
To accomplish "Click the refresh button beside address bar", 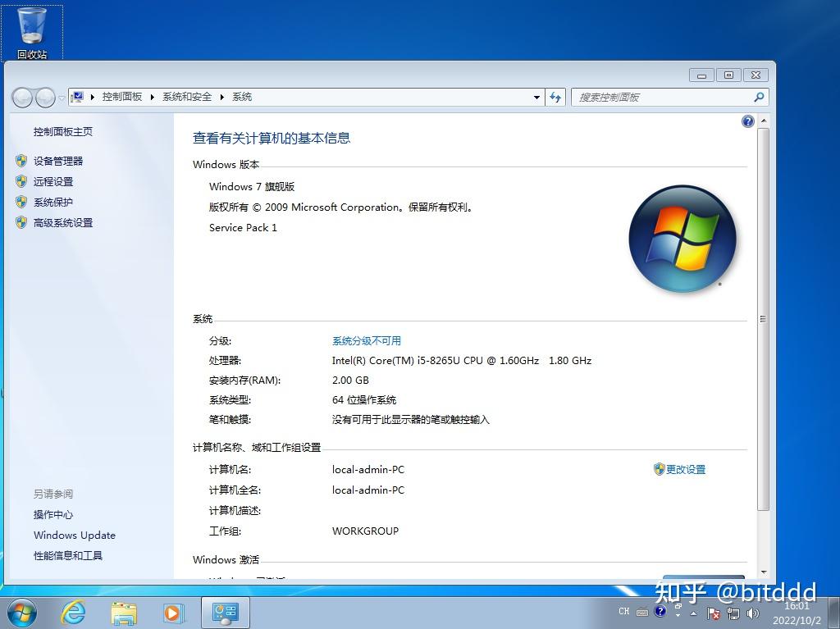I will click(555, 98).
